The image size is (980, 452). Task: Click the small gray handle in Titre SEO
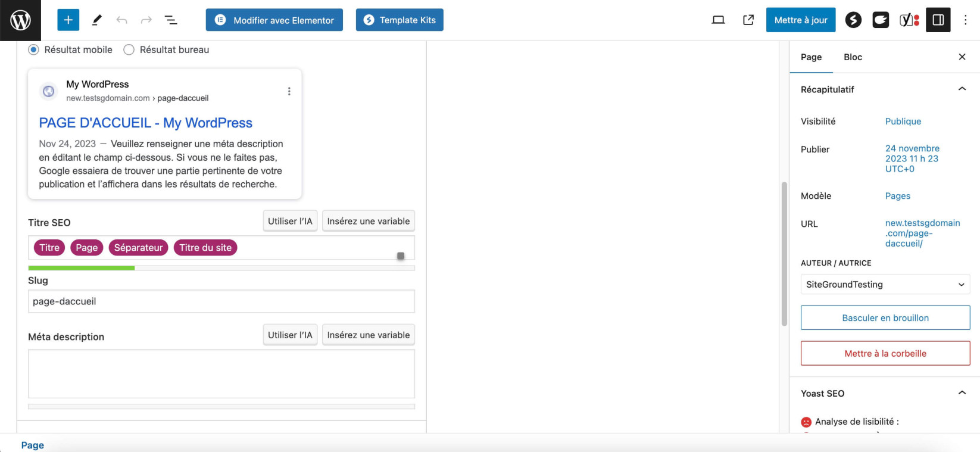tap(401, 256)
